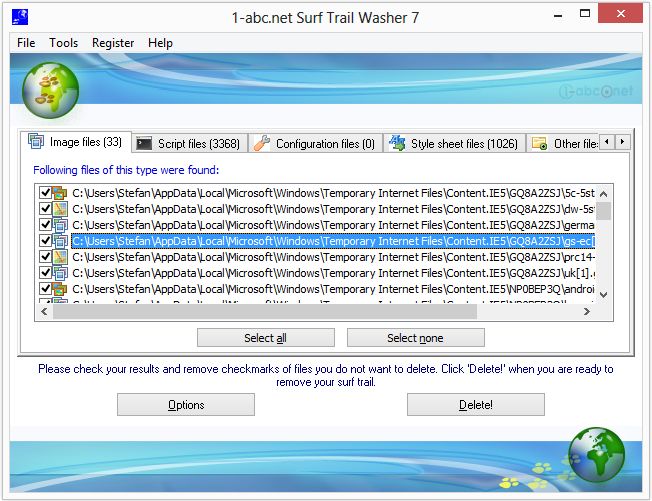Uncheck the file ending in 5c-5st
The height and width of the screenshot is (501, 652).
click(45, 193)
